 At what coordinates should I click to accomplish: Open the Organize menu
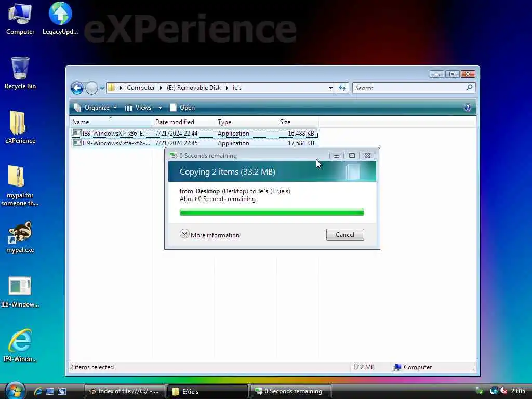[96, 108]
